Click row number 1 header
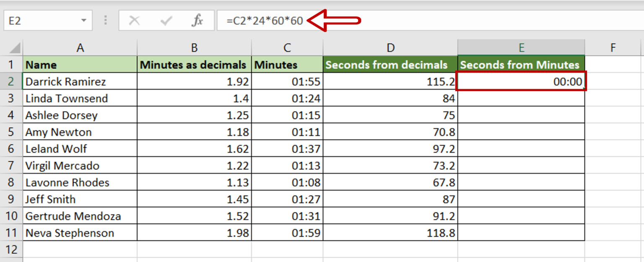644x262 pixels. pyautogui.click(x=12, y=65)
